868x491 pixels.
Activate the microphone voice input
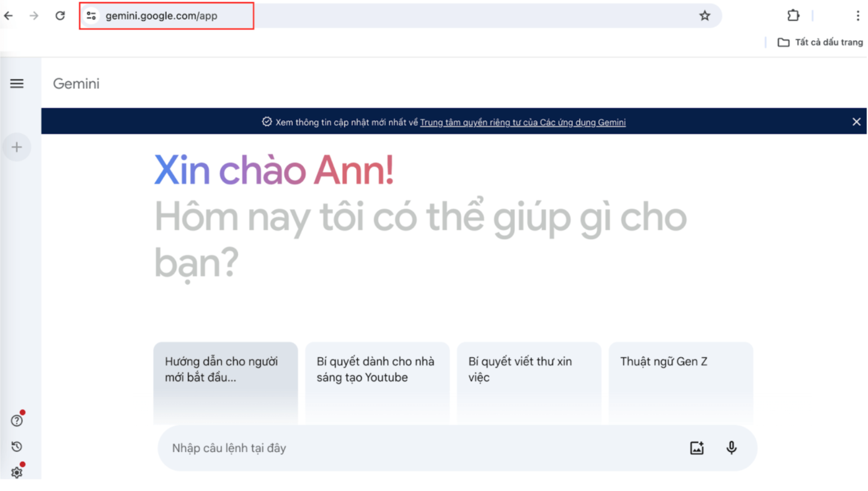[732, 448]
